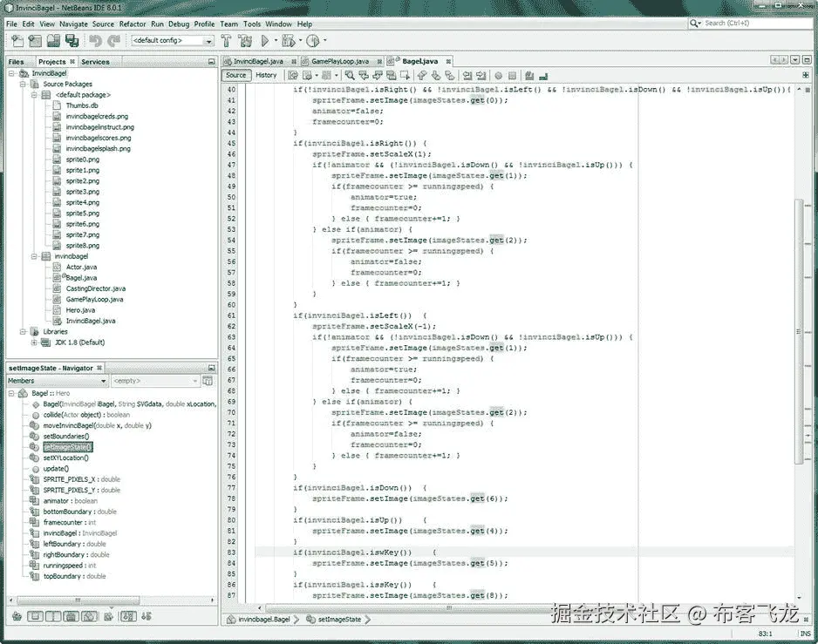Open the Refactor menu
Screen dimensions: 818x644
tap(133, 24)
